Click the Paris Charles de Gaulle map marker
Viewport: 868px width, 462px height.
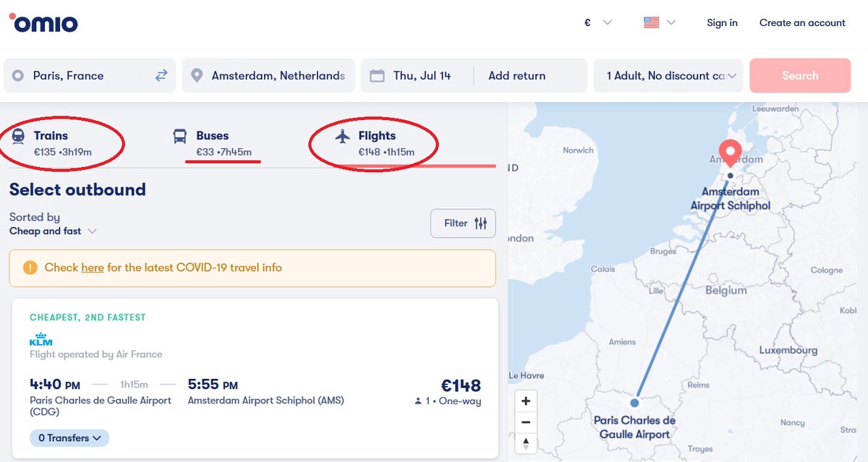coord(634,403)
